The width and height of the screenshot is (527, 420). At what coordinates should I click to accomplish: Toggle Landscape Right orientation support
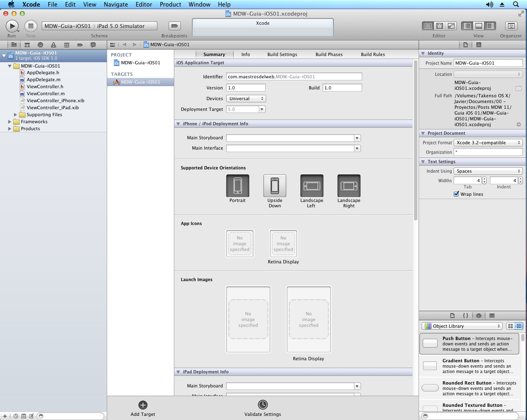[349, 185]
